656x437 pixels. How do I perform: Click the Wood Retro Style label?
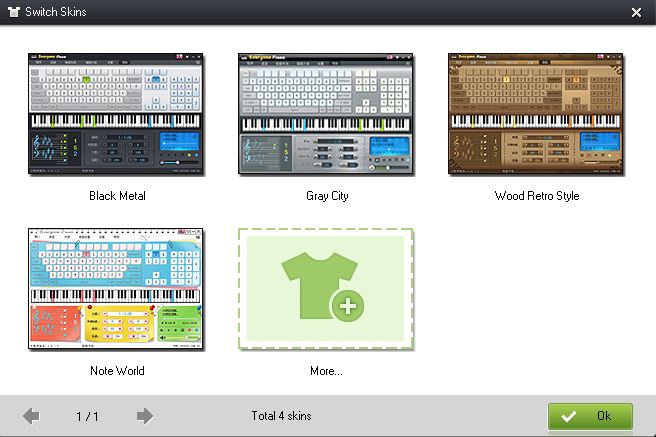537,196
